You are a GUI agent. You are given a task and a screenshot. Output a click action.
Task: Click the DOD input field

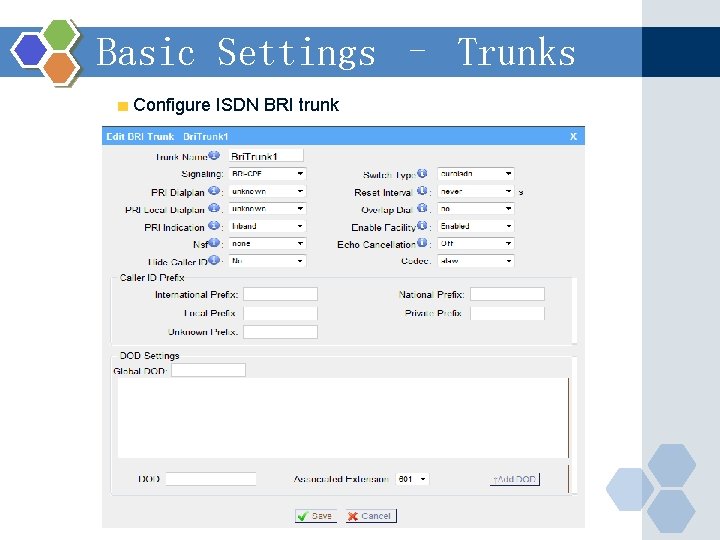point(211,479)
